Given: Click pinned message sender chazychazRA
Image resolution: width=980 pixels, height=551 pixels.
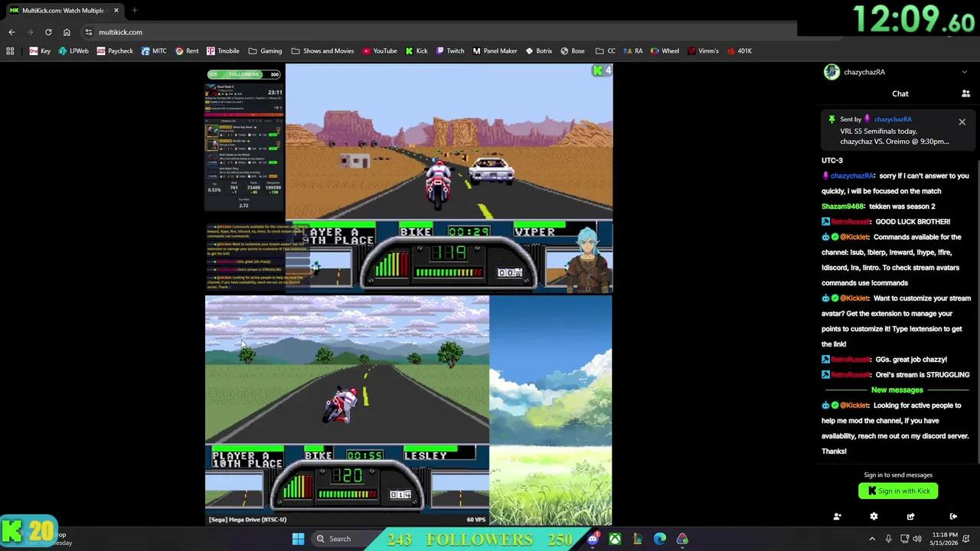Looking at the screenshot, I should click(x=893, y=119).
